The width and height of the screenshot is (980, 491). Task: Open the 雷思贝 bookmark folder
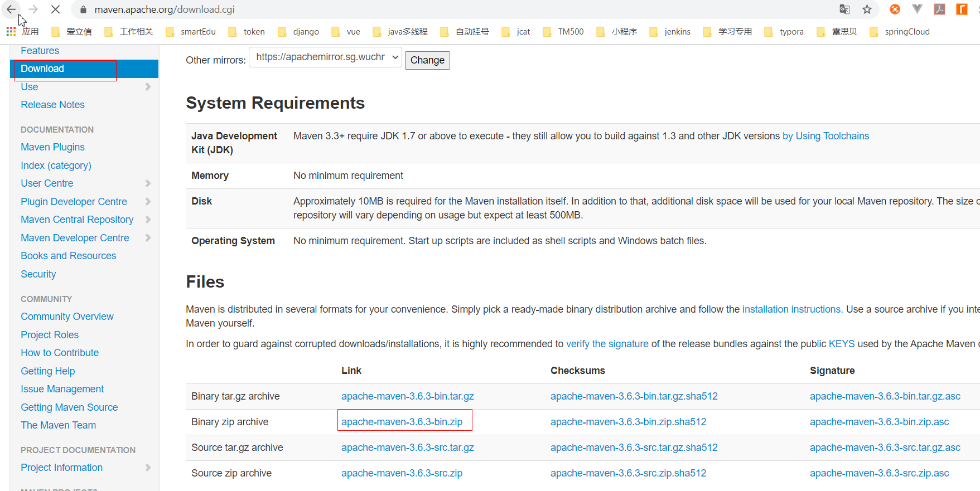click(837, 32)
